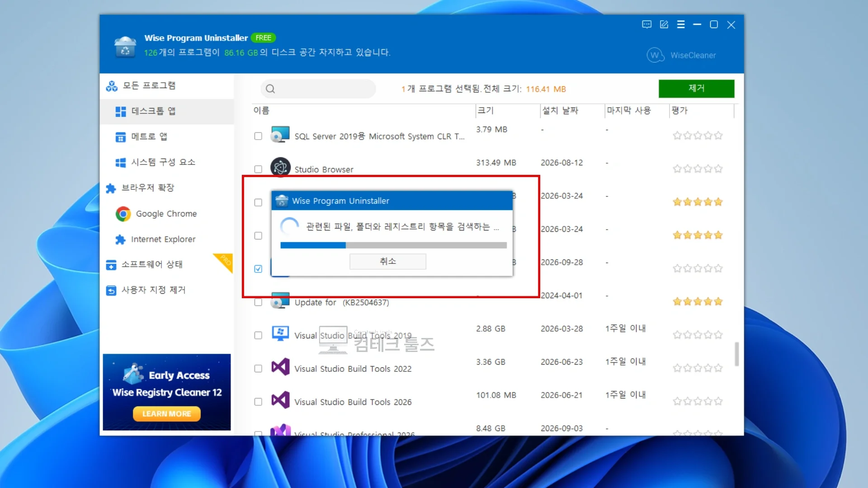Image resolution: width=868 pixels, height=488 pixels.
Task: Click the Update for KB2504637 program icon
Action: point(280,301)
